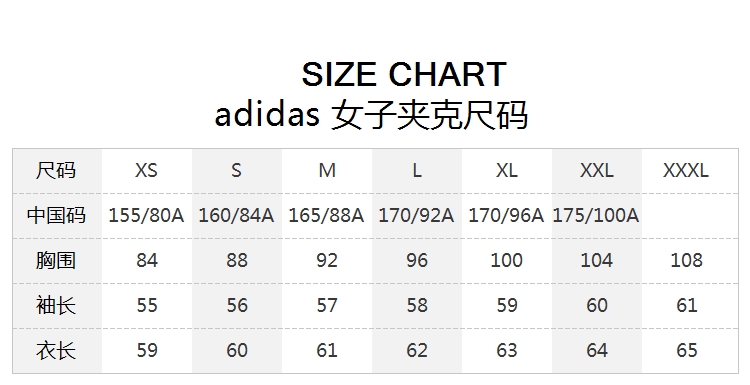
Task: Click sleeve length 60 under XXL
Action: pos(596,305)
